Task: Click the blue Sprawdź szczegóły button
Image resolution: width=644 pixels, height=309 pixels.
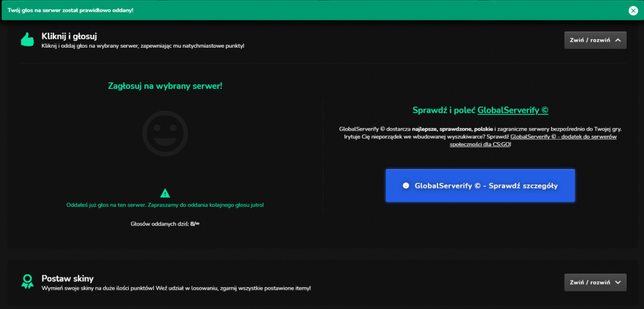Action: pos(480,185)
